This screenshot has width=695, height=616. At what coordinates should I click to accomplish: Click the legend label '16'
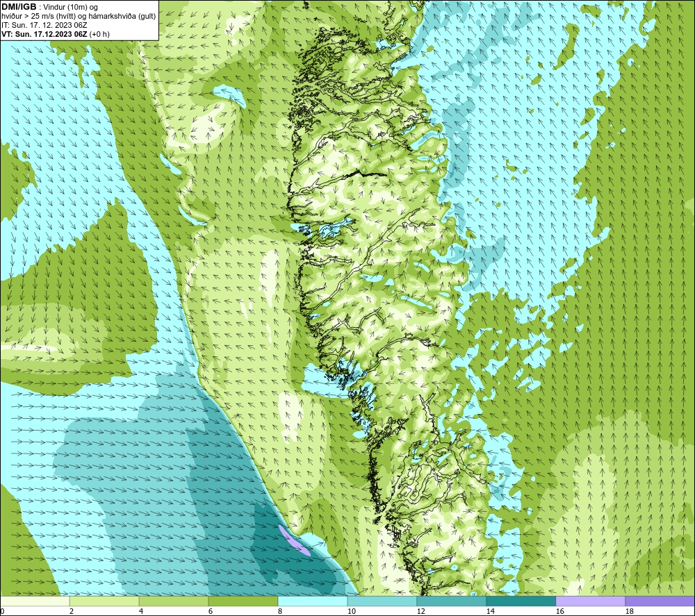[559, 612]
